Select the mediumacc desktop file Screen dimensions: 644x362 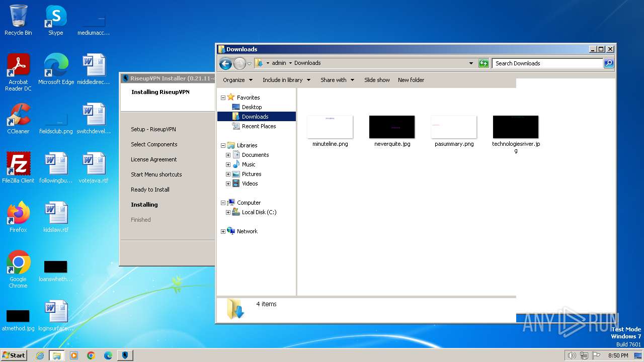[x=94, y=25]
